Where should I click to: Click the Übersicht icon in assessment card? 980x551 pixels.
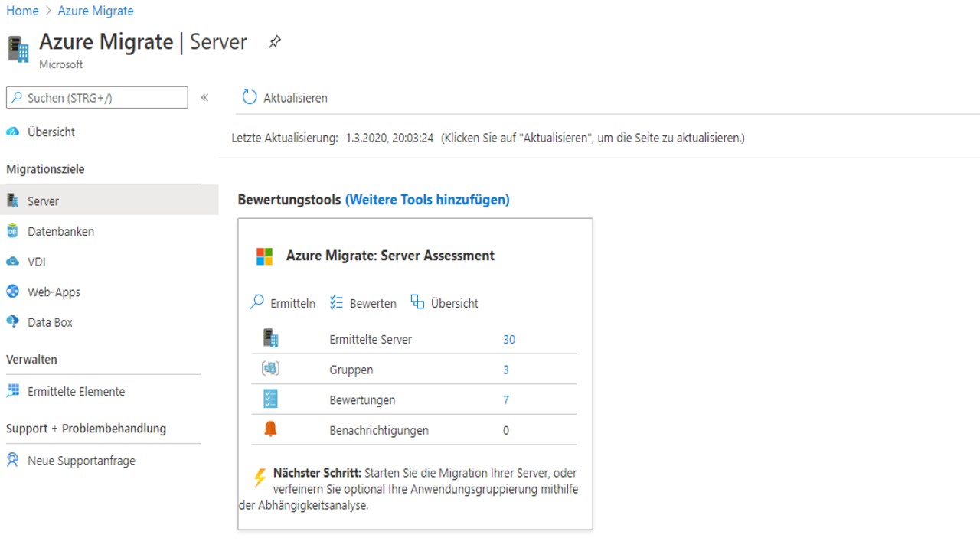tap(417, 302)
